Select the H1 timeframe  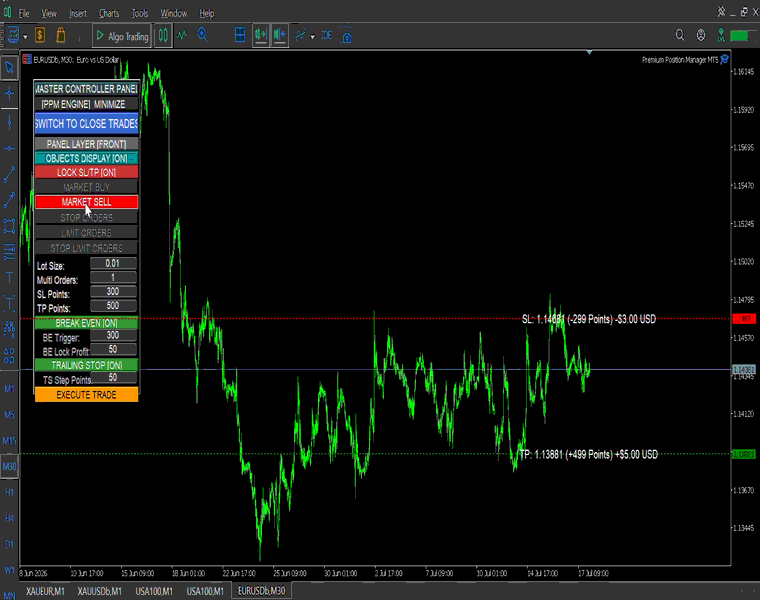(x=9, y=492)
